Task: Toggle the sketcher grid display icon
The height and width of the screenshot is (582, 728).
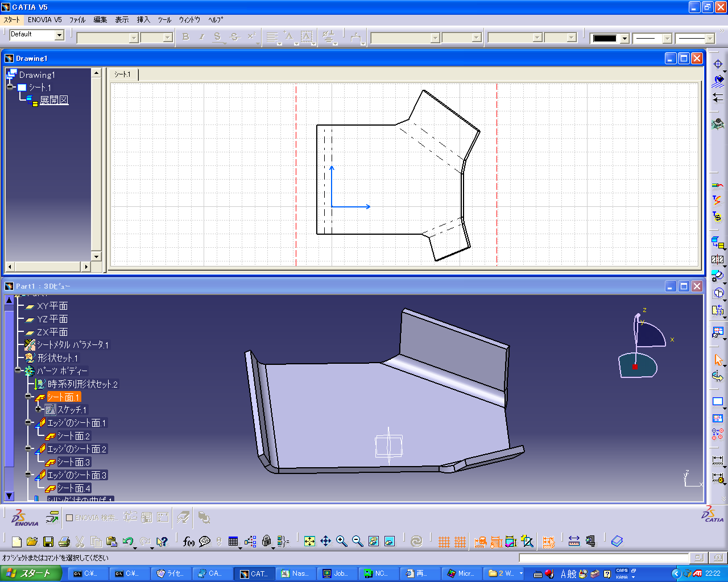Action: [x=444, y=542]
